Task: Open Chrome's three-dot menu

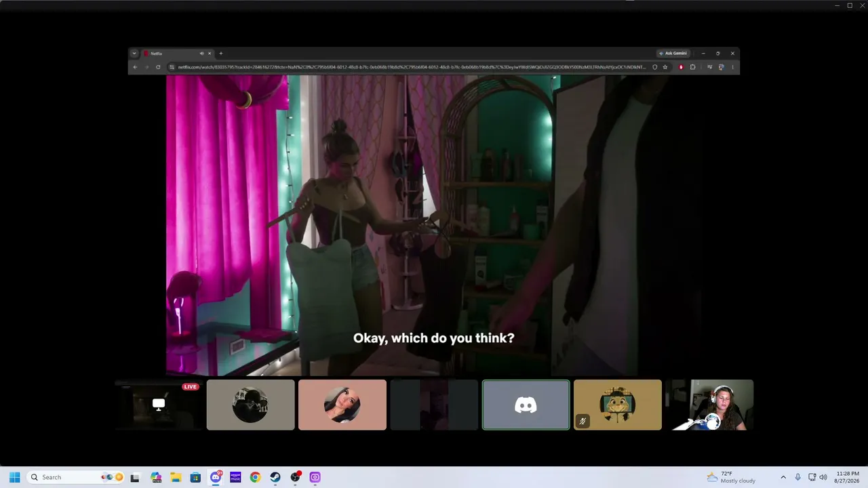Action: click(732, 67)
